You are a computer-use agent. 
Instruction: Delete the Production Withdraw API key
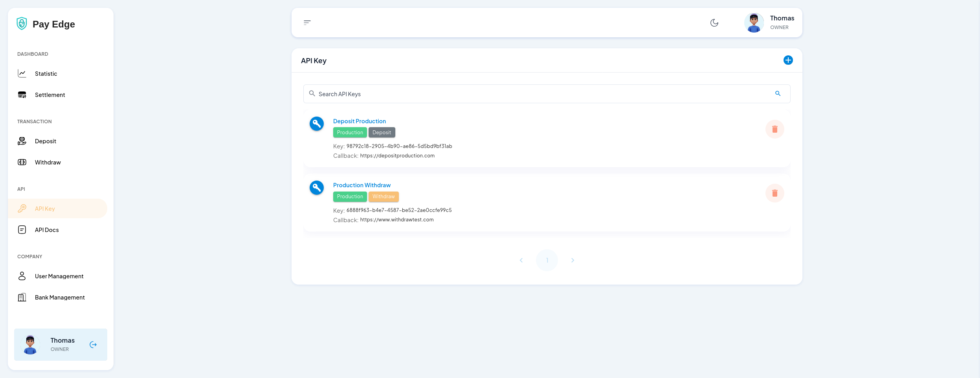click(774, 193)
